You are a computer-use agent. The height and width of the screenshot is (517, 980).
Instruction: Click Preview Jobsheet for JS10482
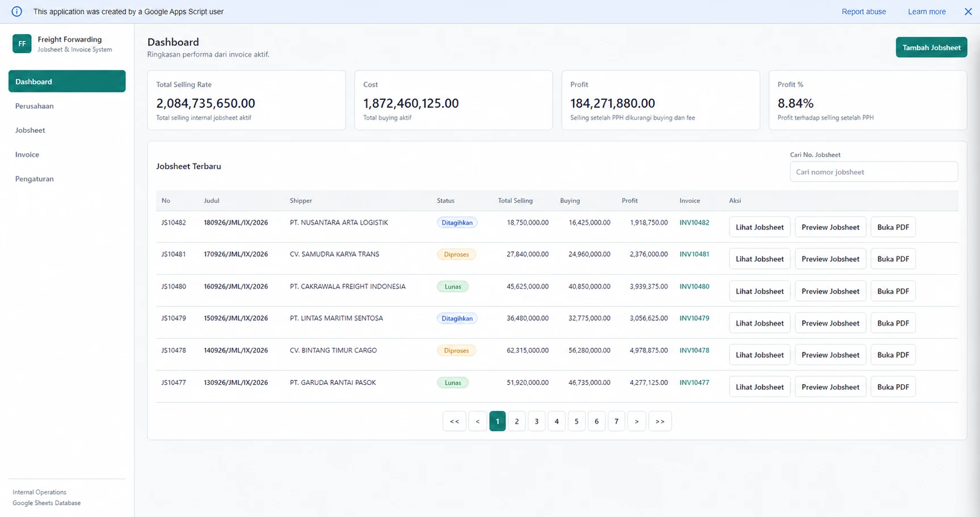[830, 227]
